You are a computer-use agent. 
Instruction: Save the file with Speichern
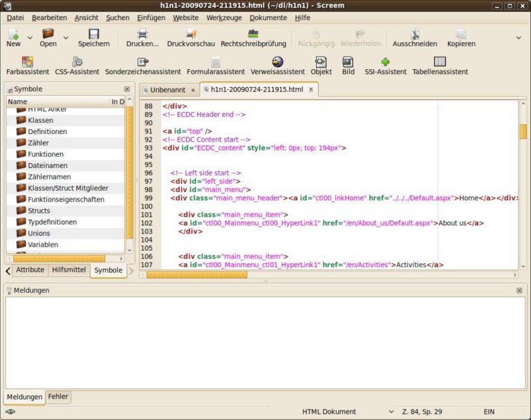[94, 38]
